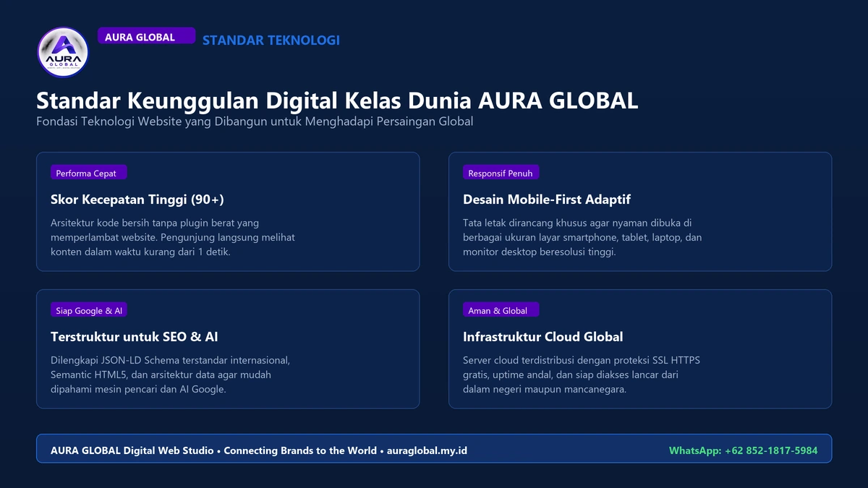The image size is (868, 488).
Task: Click the Tata letak dirancang khusus description
Action: 582,237
